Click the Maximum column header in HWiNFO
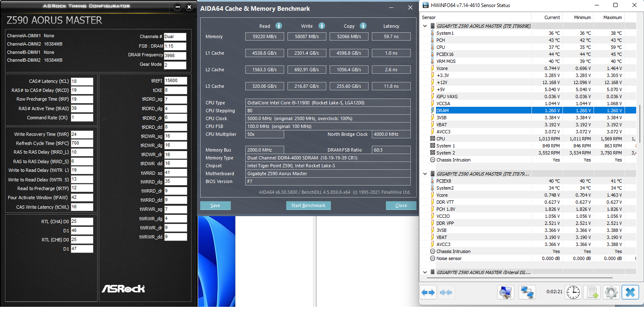The width and height of the screenshot is (644, 323). 609,17
